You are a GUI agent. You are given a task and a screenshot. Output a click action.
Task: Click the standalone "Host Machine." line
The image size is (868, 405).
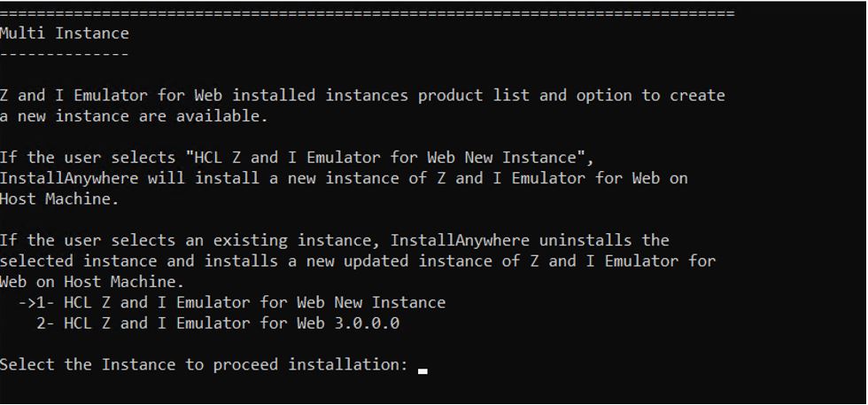click(60, 199)
